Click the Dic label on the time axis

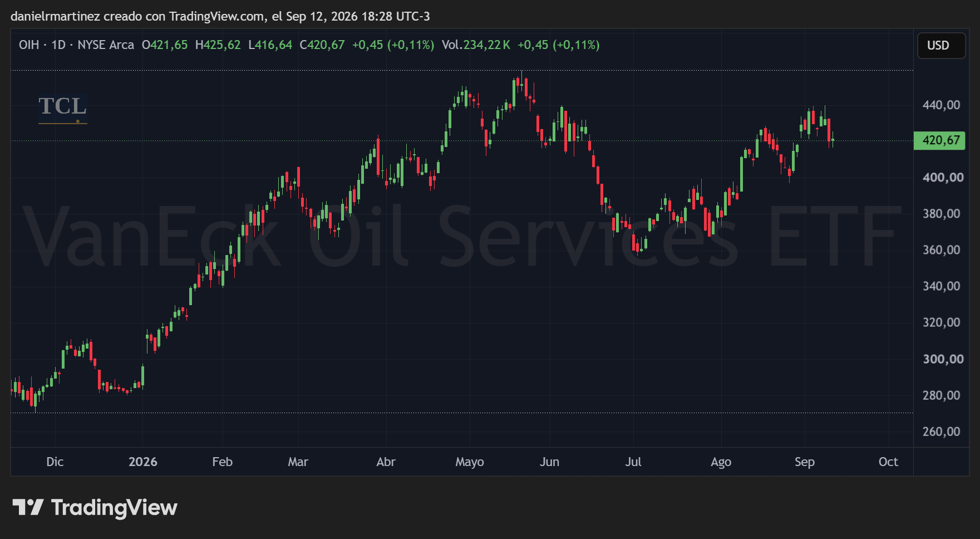tap(55, 462)
